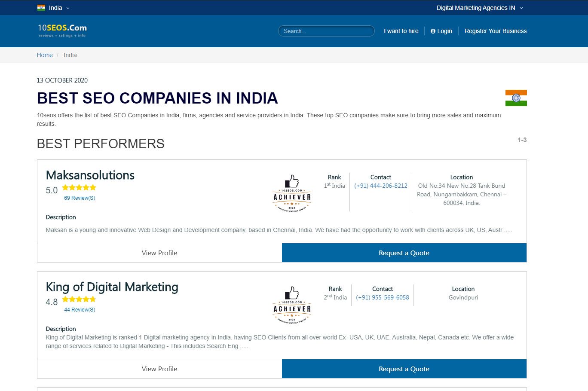Click Maksansolutions Achiever badge
The height and width of the screenshot is (391, 588).
click(292, 193)
